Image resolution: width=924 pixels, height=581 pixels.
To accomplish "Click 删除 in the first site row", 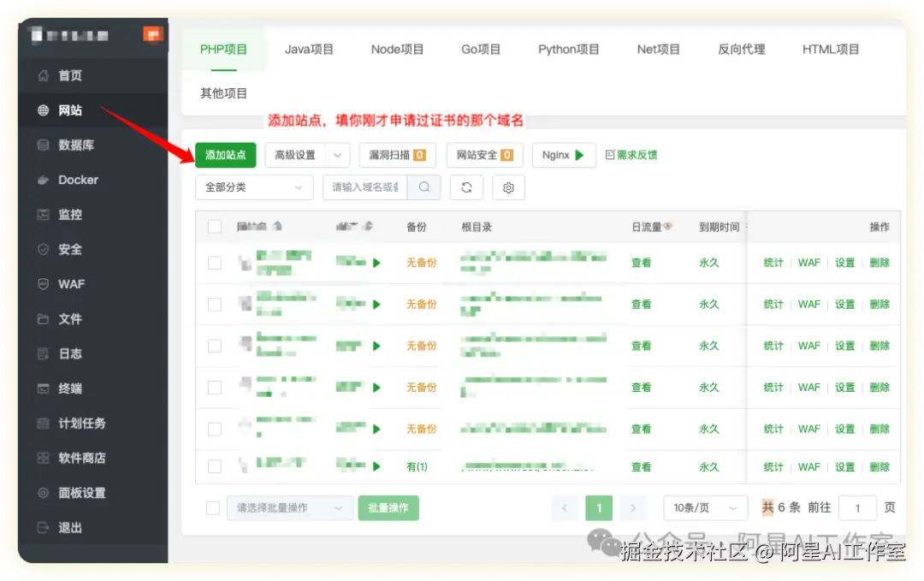I will point(880,263).
